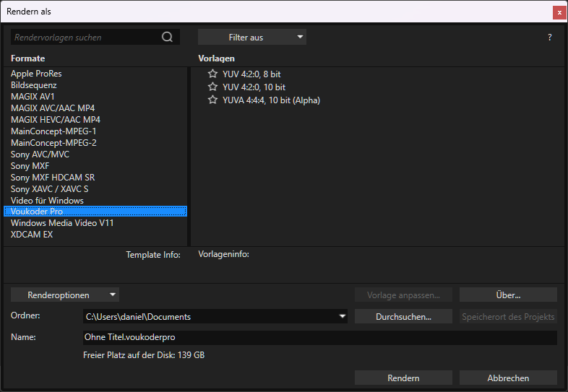Click the Durchsuchen... button
This screenshot has height=392, width=568.
pyautogui.click(x=403, y=316)
